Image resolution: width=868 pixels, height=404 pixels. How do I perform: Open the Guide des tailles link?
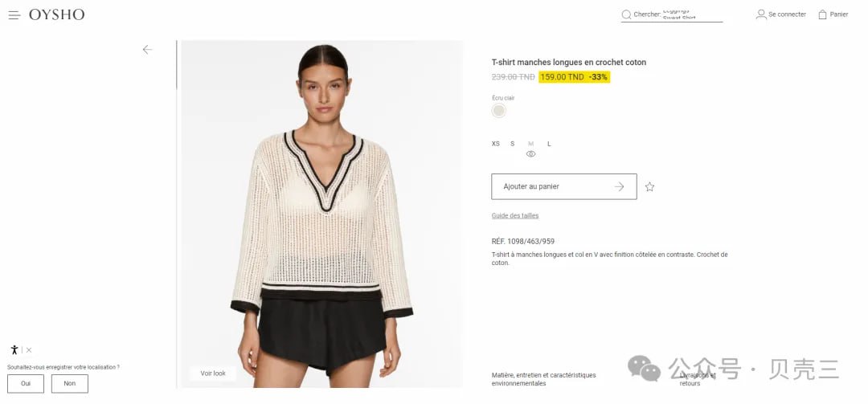[515, 216]
